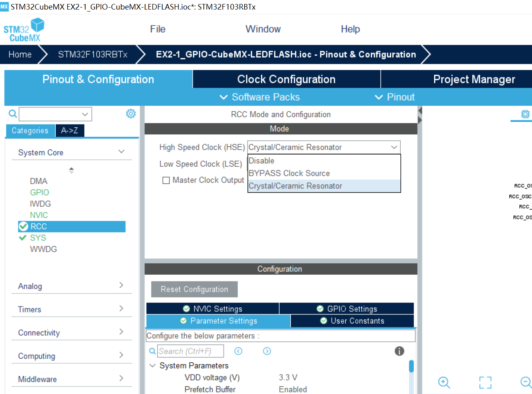Open the gear settings icon in the categories panel

pos(131,114)
